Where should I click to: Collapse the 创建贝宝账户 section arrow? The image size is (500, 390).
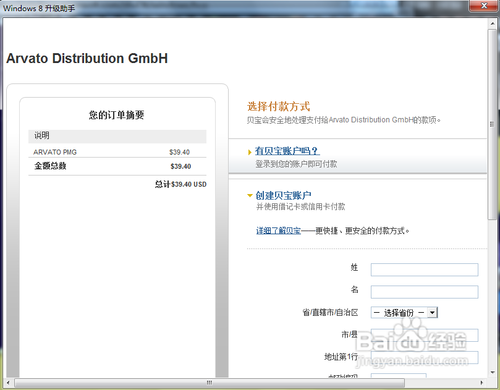[250, 196]
